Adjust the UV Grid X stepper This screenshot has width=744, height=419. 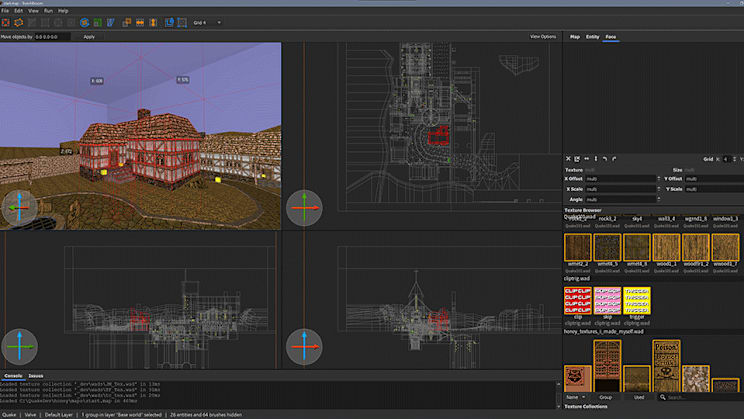(x=735, y=159)
